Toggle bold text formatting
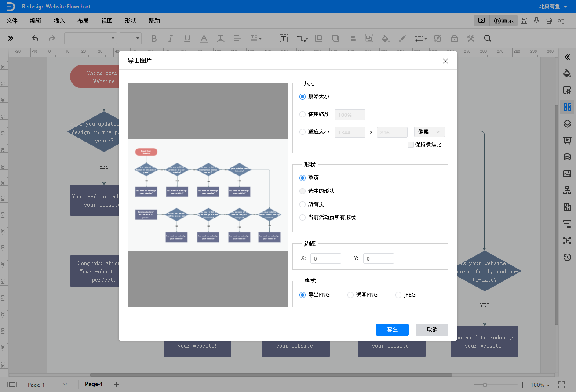576x392 pixels. tap(154, 38)
